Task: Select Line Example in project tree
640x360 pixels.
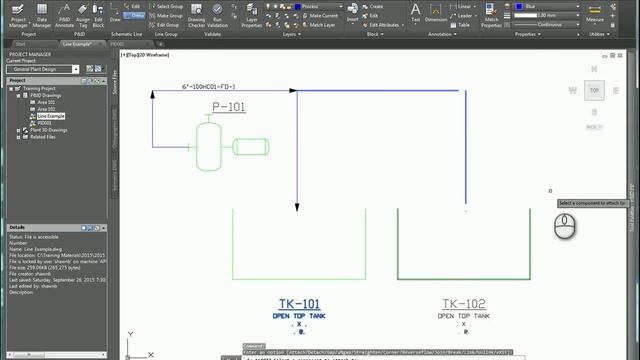Action: click(x=51, y=116)
